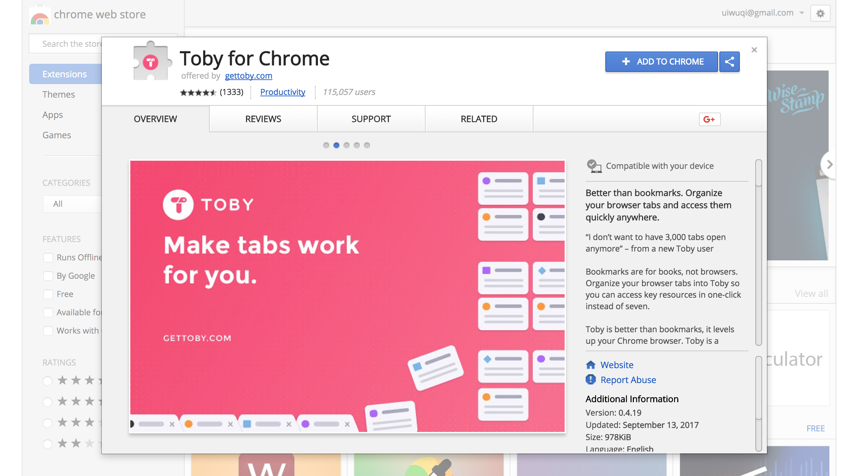Select Extensions in the sidebar
Screen dimensions: 868x476
(x=65, y=74)
